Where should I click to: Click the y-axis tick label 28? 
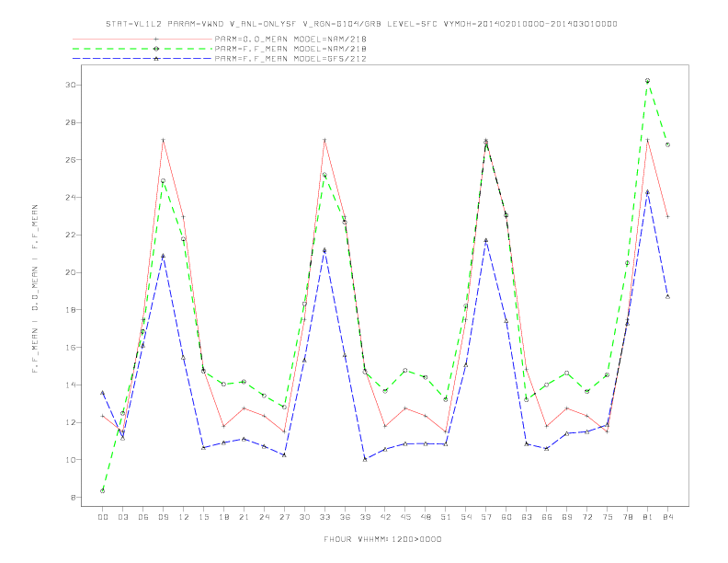(71, 122)
